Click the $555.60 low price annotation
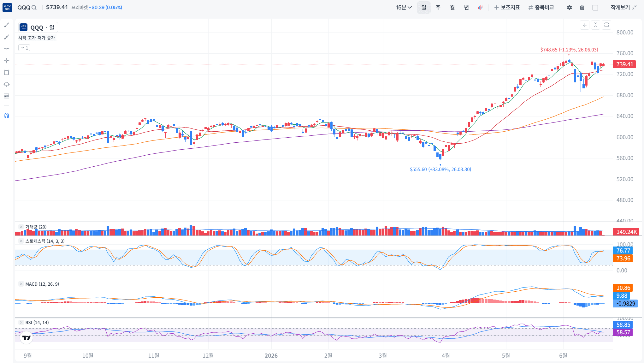 click(x=440, y=170)
